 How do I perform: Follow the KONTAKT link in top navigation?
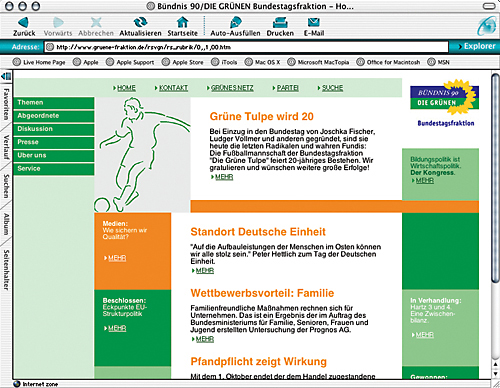[x=173, y=88]
